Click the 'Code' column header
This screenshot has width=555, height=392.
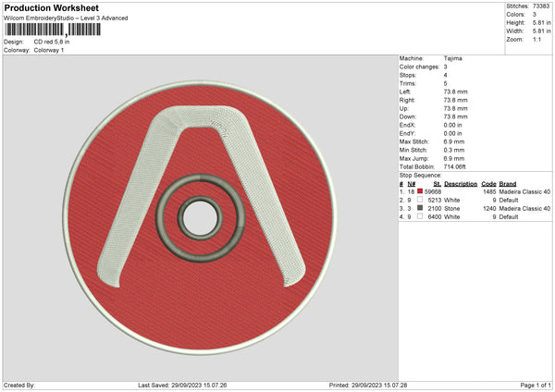[x=488, y=184]
